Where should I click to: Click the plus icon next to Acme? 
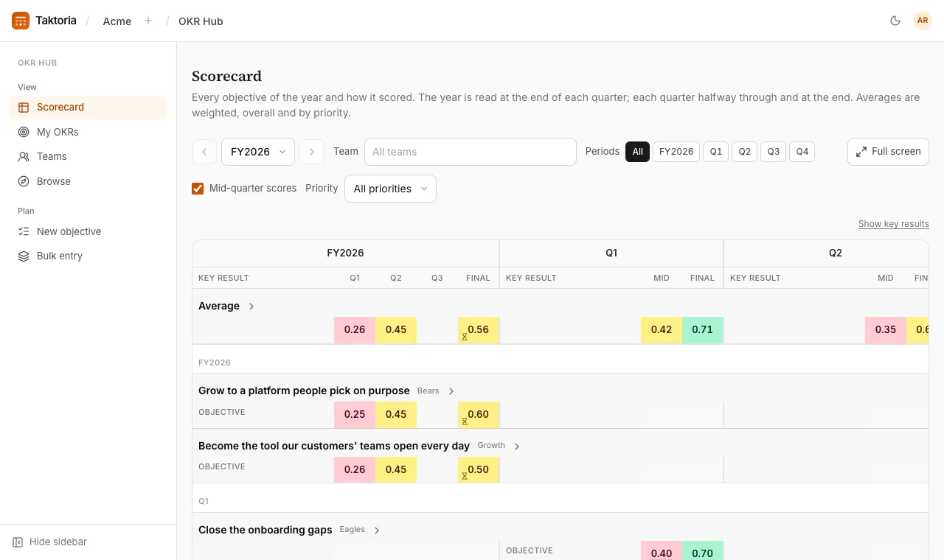pos(148,21)
